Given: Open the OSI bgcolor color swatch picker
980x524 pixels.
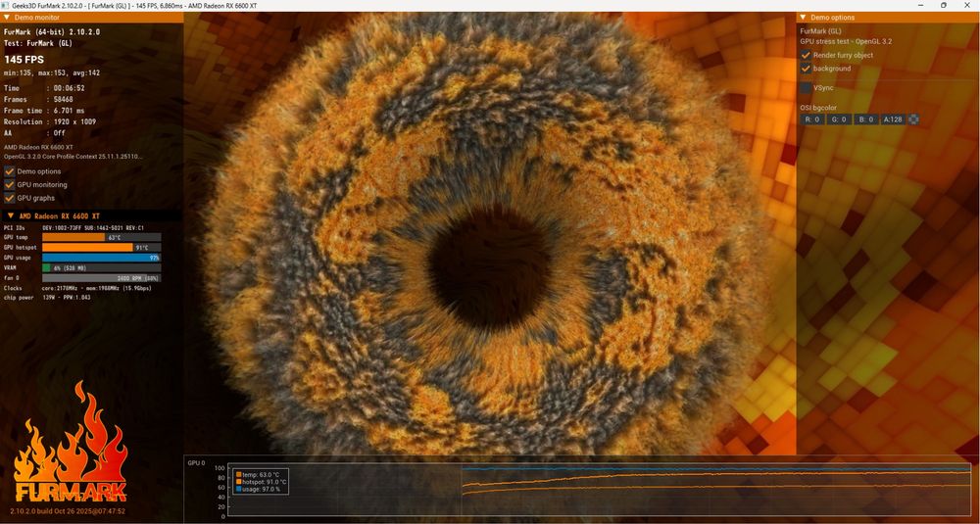Looking at the screenshot, I should coord(913,119).
